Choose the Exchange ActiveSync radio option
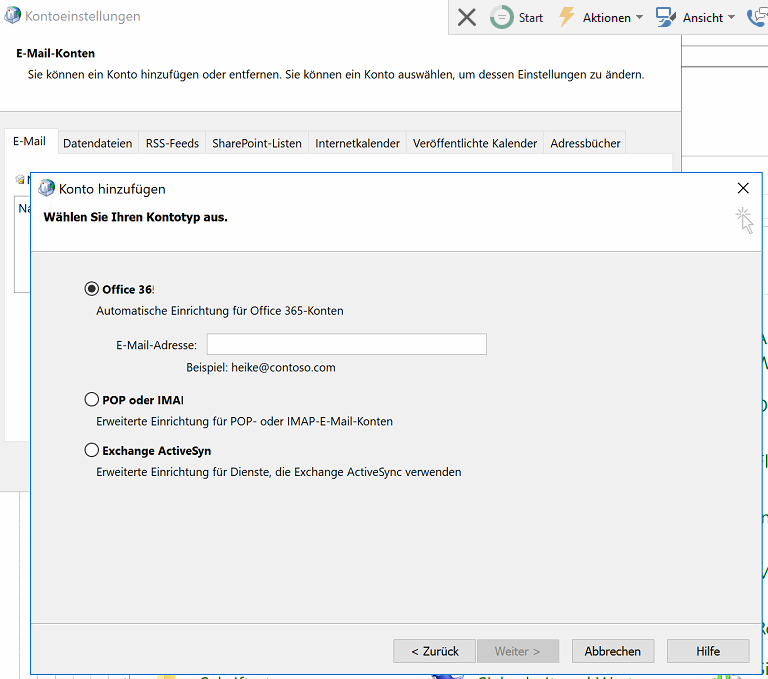768x679 pixels. 92,450
